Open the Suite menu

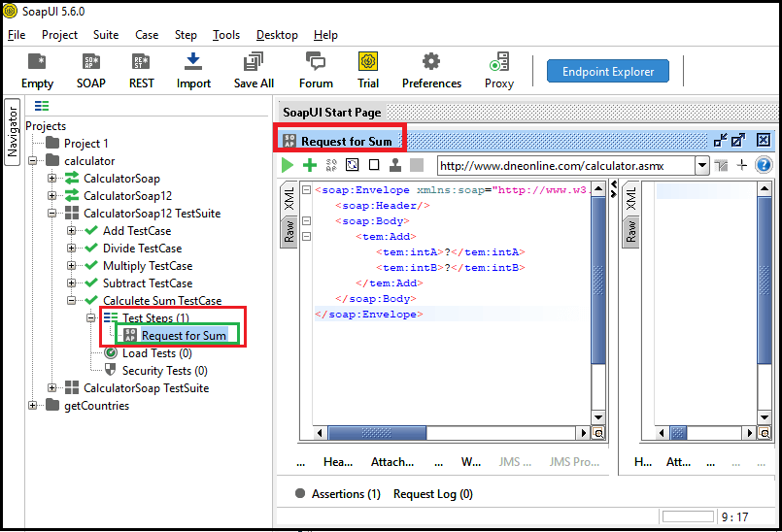click(x=106, y=35)
